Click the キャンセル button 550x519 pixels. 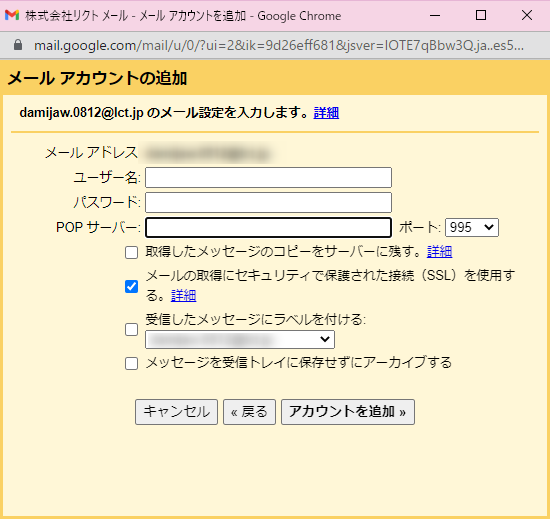click(x=176, y=412)
